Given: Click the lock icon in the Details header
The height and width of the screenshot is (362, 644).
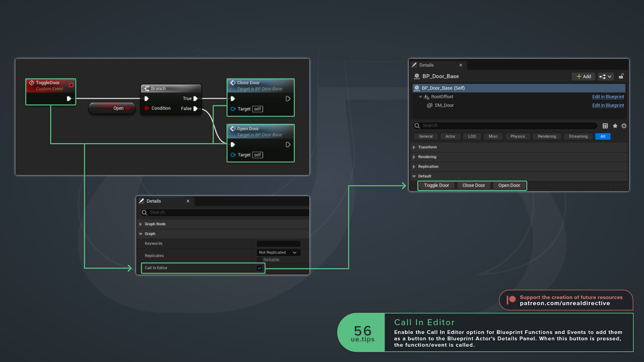Looking at the screenshot, I should [621, 76].
